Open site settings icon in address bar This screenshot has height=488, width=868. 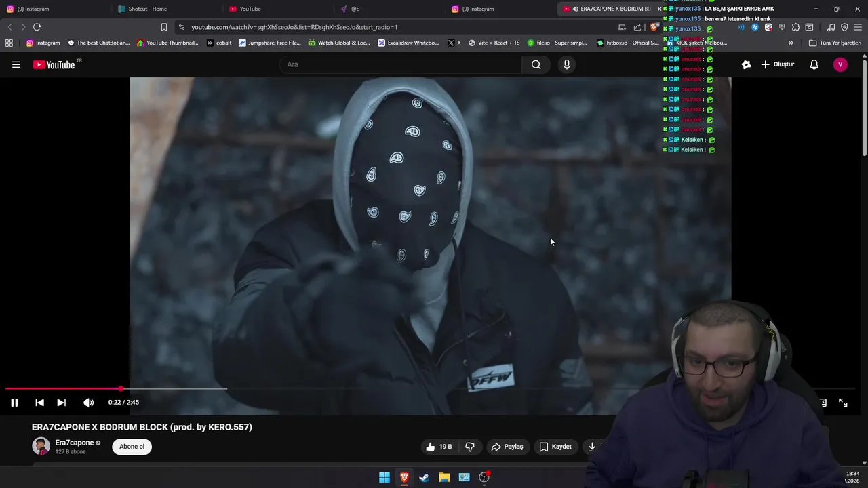tap(181, 27)
